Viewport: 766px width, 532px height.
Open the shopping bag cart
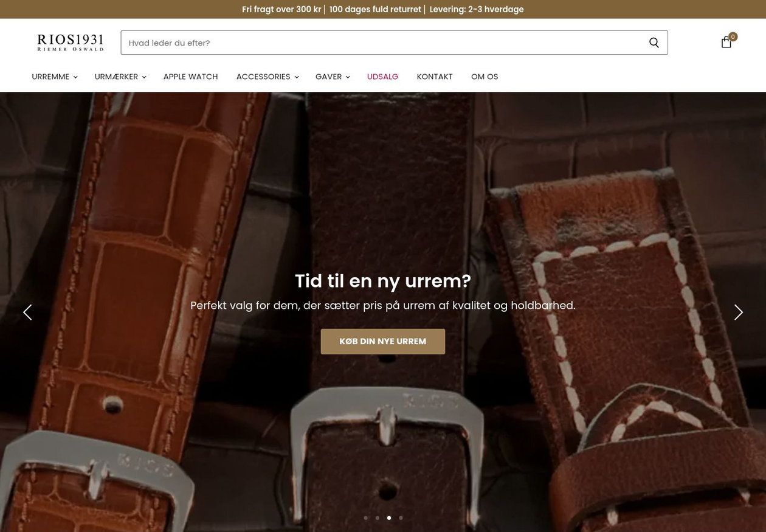coord(726,42)
